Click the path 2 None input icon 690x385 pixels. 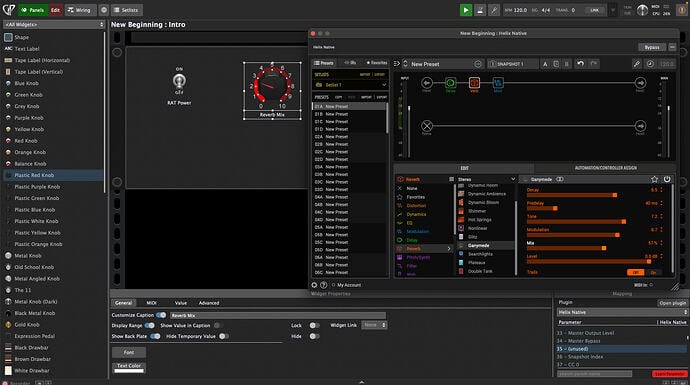(426, 126)
